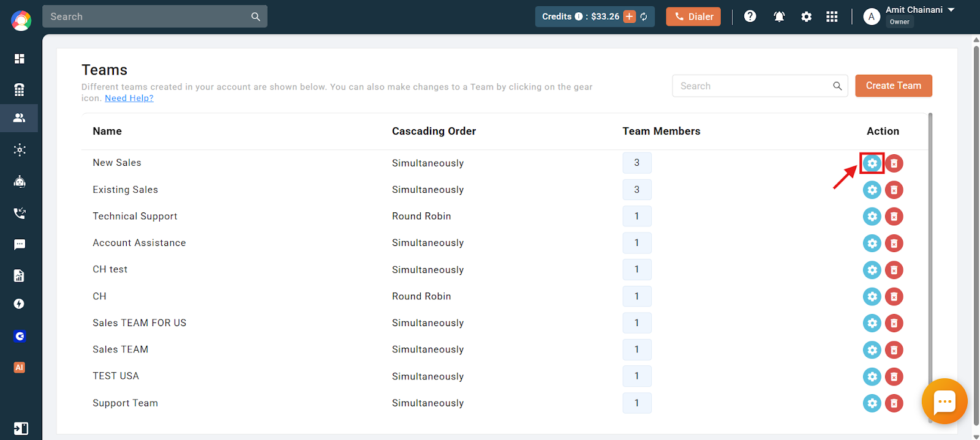Viewport: 980px width, 440px height.
Task: Edit the Technical Support team settings
Action: coord(872,217)
